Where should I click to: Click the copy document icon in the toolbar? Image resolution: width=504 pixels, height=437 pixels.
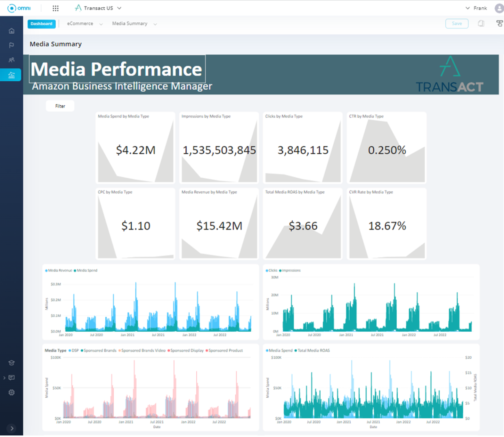point(481,24)
